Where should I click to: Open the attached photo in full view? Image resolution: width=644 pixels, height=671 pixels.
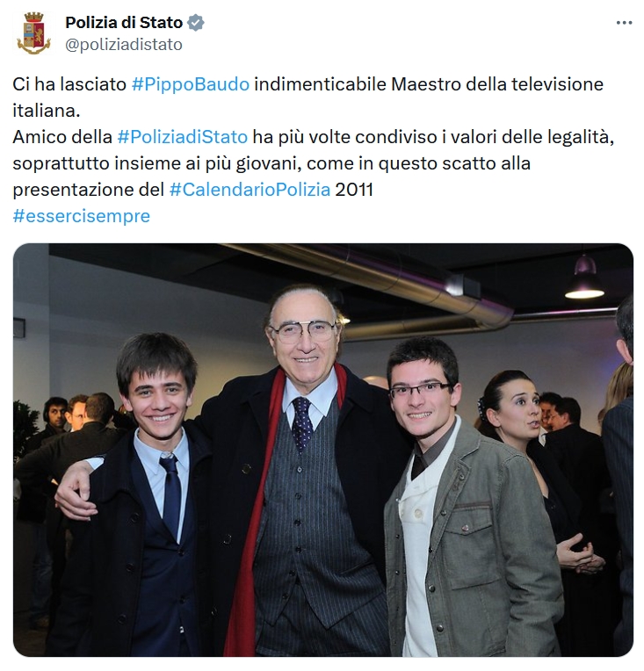[x=322, y=450]
